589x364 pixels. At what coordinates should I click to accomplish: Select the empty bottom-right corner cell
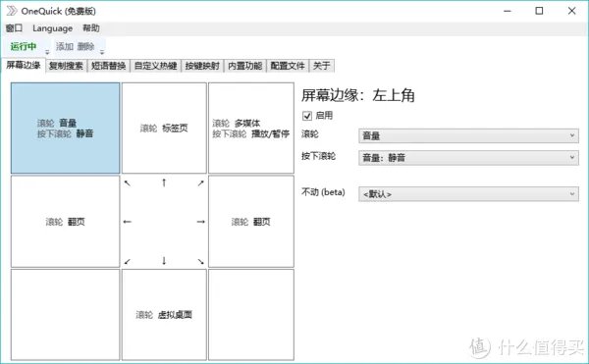point(251,315)
